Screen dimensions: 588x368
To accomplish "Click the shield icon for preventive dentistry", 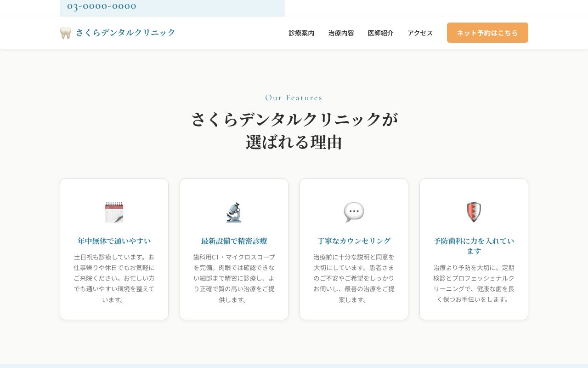I will [x=474, y=212].
